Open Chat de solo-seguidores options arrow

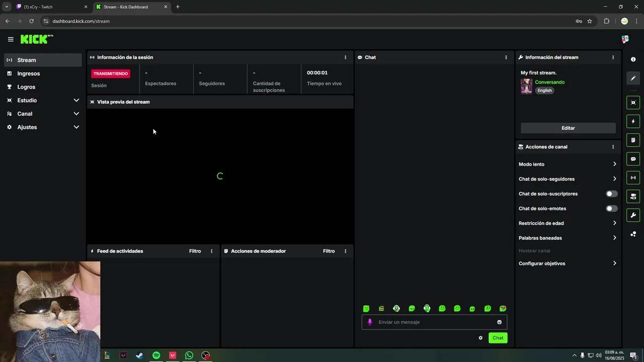[614, 179]
